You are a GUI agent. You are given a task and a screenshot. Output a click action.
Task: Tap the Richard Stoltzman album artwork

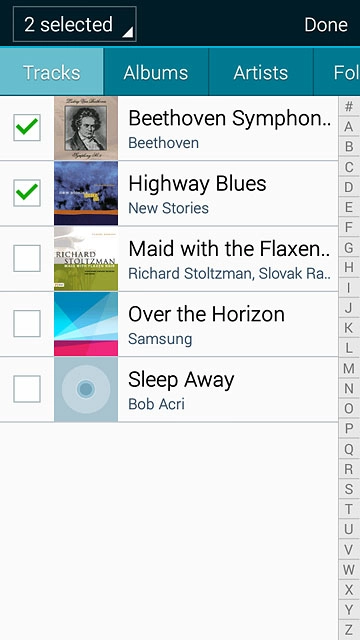pyautogui.click(x=86, y=259)
